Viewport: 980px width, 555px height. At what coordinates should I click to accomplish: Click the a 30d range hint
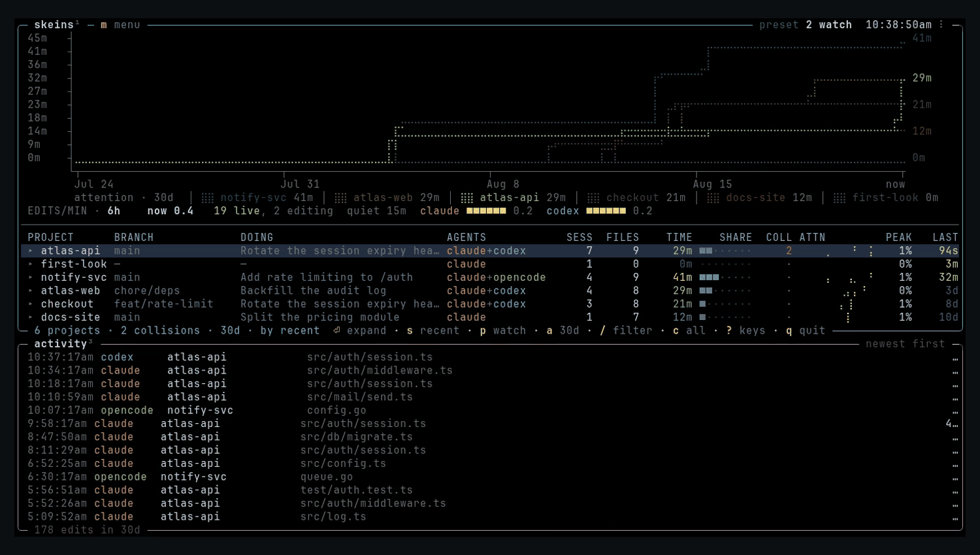[563, 330]
